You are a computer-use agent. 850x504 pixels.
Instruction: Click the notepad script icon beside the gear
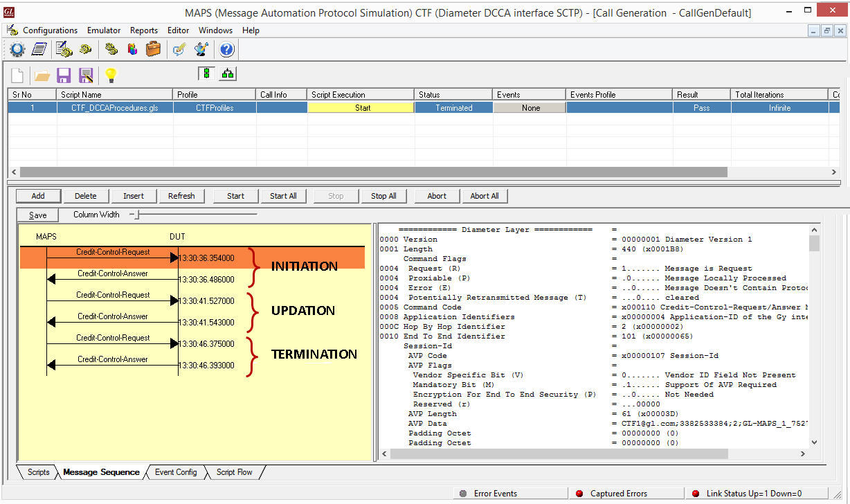click(39, 49)
